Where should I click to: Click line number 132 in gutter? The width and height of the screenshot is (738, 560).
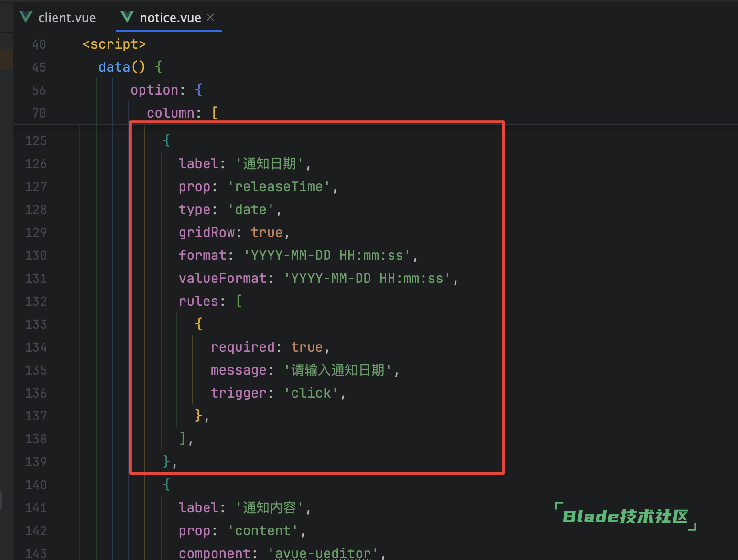[36, 302]
